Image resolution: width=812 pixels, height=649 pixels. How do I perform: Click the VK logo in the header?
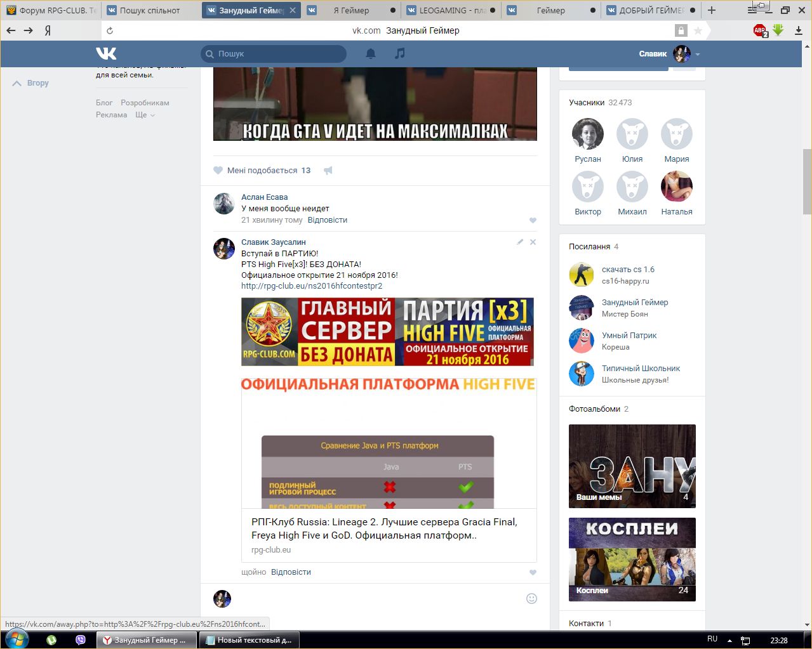click(106, 54)
